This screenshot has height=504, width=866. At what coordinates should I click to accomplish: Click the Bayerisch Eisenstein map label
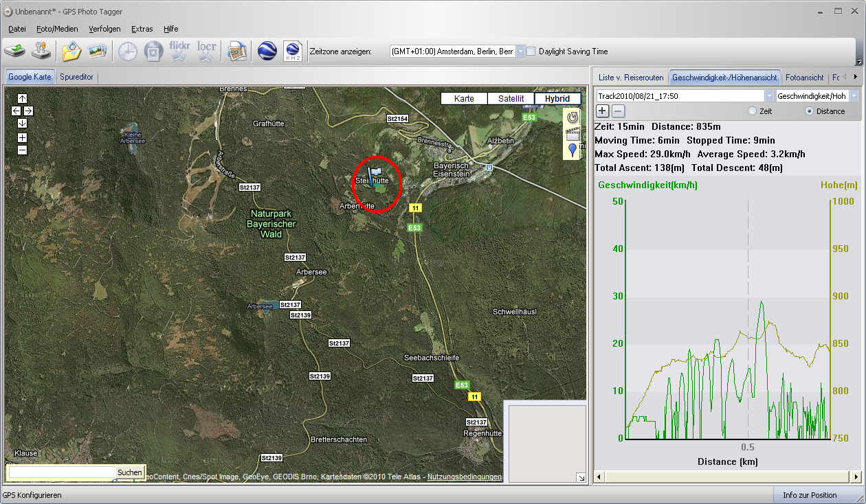(452, 170)
